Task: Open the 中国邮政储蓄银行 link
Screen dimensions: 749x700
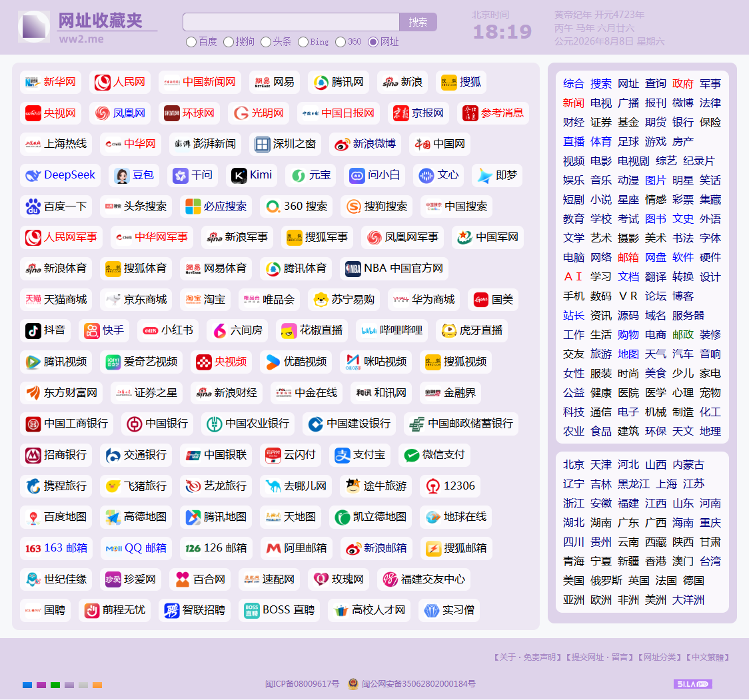Action: click(x=461, y=424)
